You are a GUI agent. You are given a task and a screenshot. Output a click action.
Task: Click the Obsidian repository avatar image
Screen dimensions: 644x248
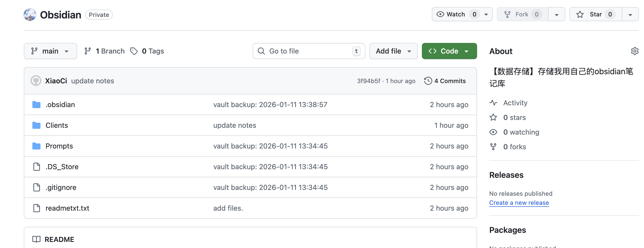[x=30, y=15]
